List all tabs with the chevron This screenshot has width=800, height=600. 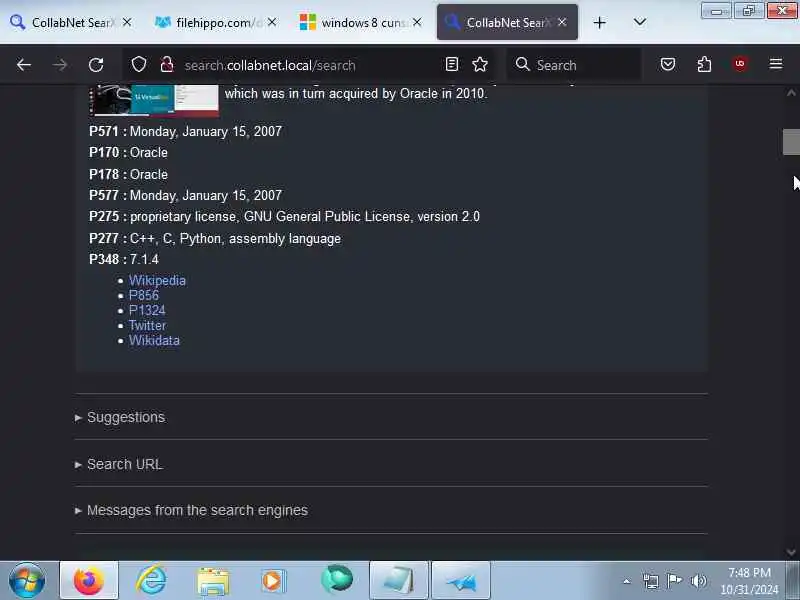639,22
